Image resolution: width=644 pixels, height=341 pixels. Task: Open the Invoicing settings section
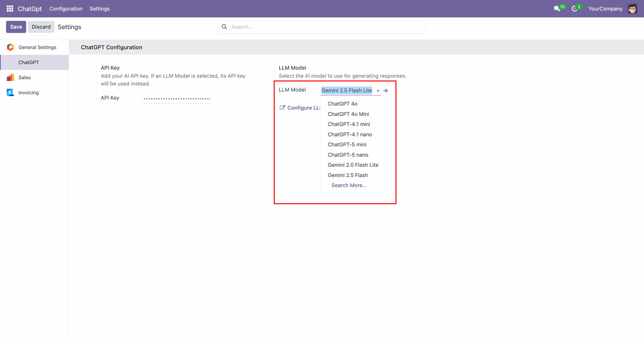click(x=29, y=93)
